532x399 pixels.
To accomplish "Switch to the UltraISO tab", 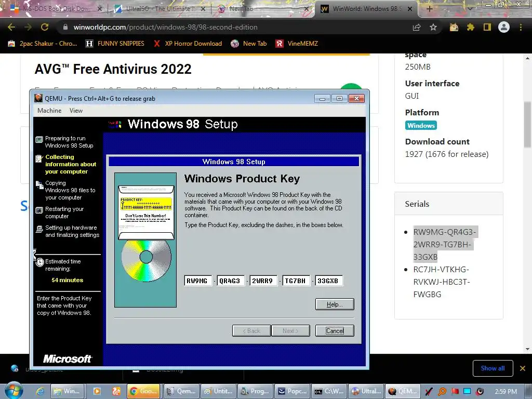I will pos(158,9).
